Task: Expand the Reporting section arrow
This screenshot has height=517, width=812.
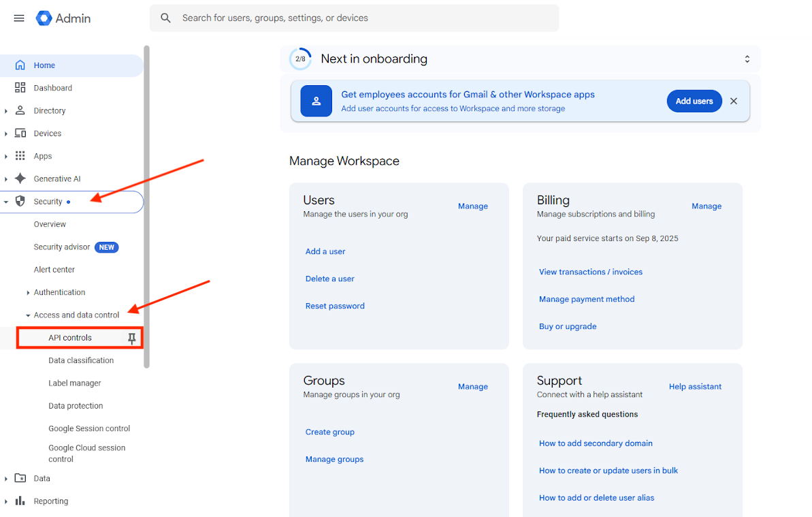Action: coord(5,501)
